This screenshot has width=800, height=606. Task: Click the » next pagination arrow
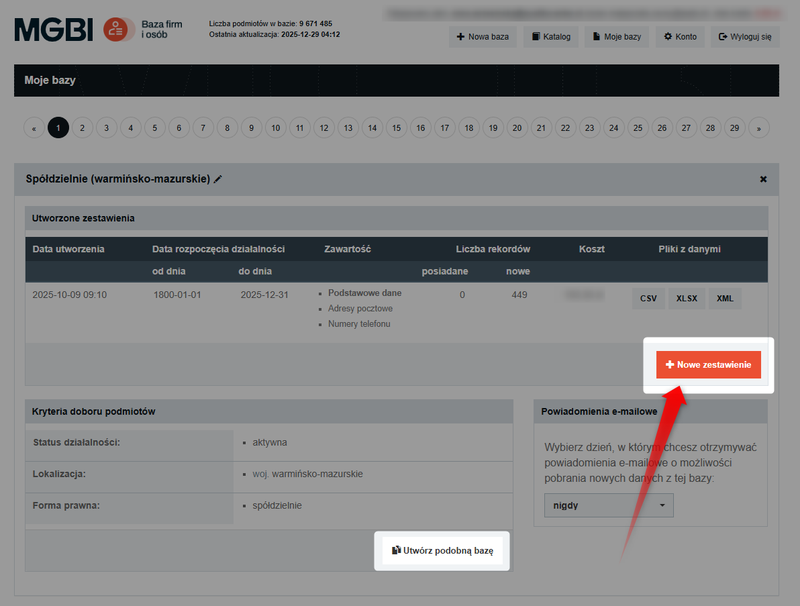758,128
